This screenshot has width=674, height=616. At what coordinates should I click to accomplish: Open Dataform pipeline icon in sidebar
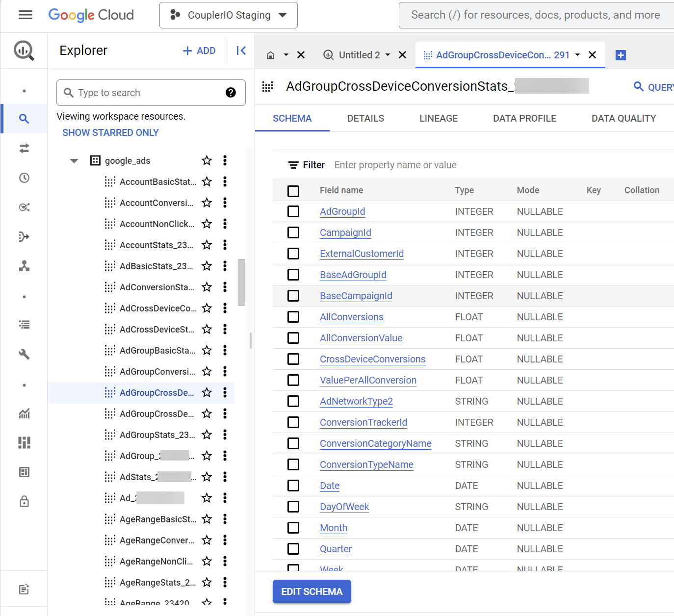[24, 236]
